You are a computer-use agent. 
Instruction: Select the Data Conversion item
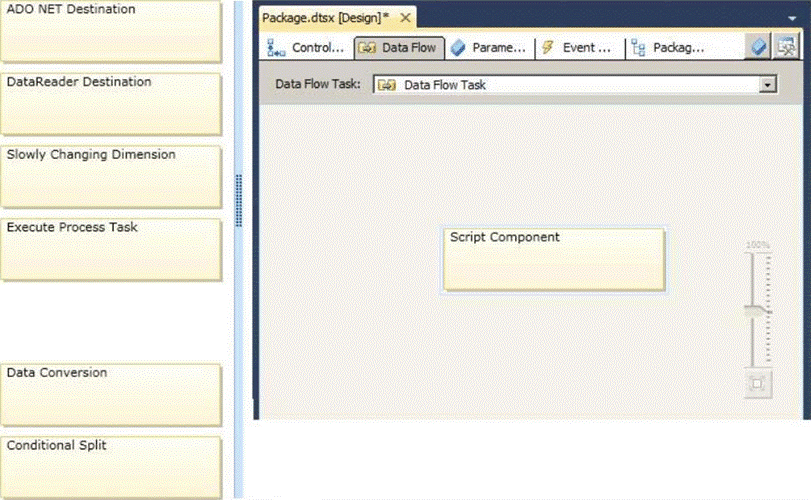click(111, 394)
